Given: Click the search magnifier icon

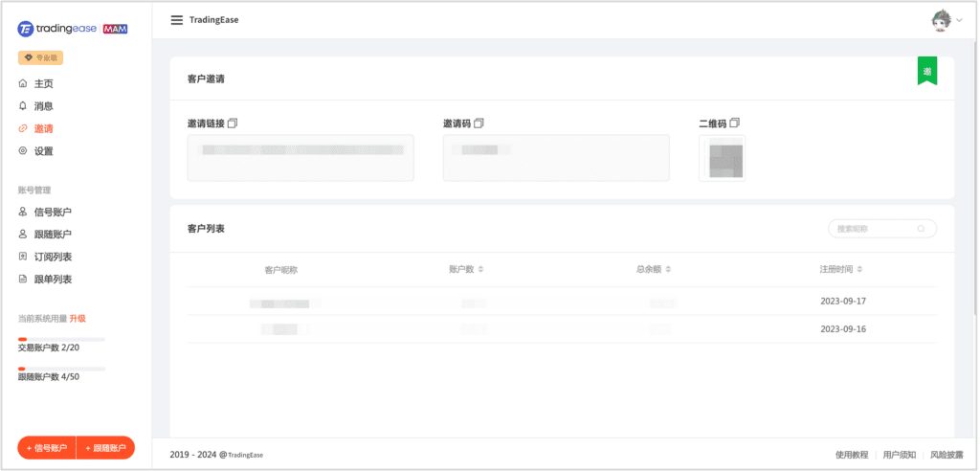Looking at the screenshot, I should tap(921, 229).
